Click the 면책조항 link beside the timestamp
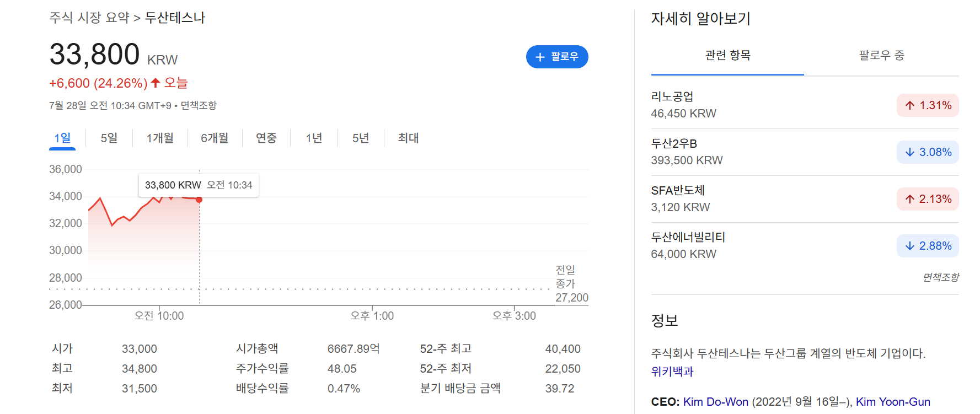Image resolution: width=980 pixels, height=414 pixels. 199,105
